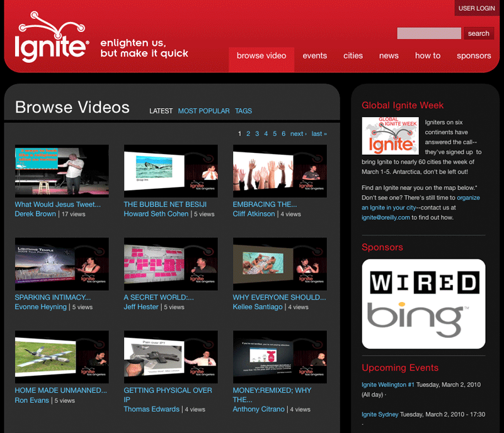
Task: Click USER LOGIN
Action: (x=476, y=8)
